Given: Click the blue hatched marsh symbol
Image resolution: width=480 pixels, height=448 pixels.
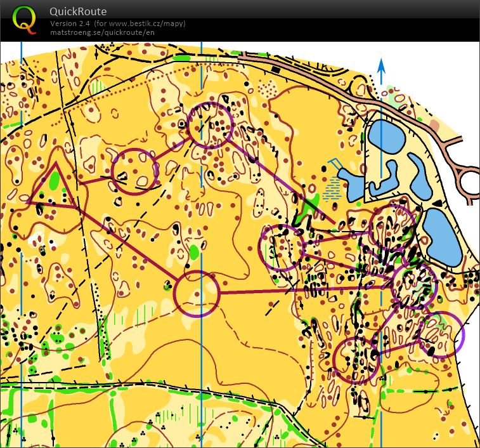Looking at the screenshot, I should 332,188.
